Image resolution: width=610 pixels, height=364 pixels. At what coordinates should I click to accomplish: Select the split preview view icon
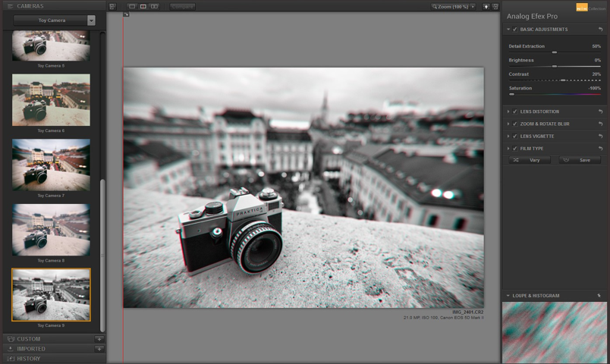pyautogui.click(x=143, y=6)
